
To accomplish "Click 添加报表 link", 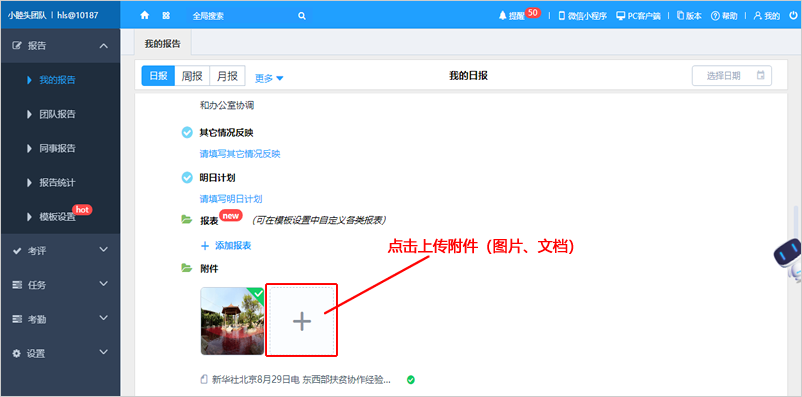I will [226, 246].
